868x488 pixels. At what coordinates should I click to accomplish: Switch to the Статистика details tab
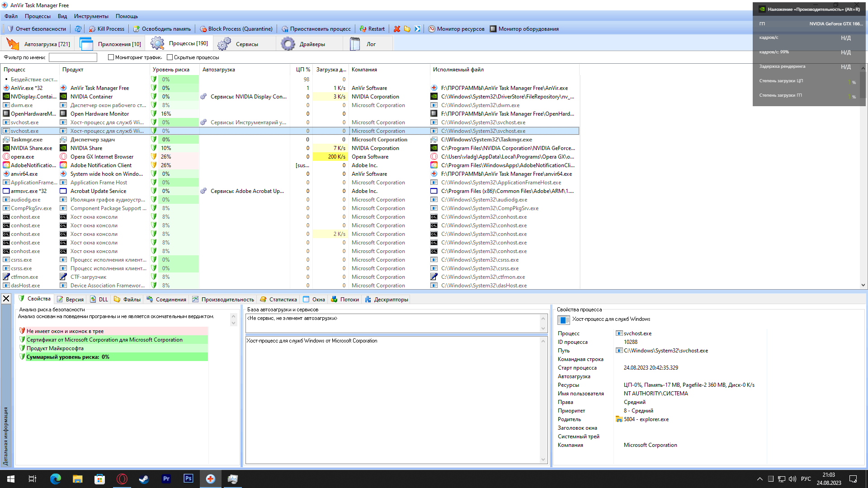[x=279, y=300]
